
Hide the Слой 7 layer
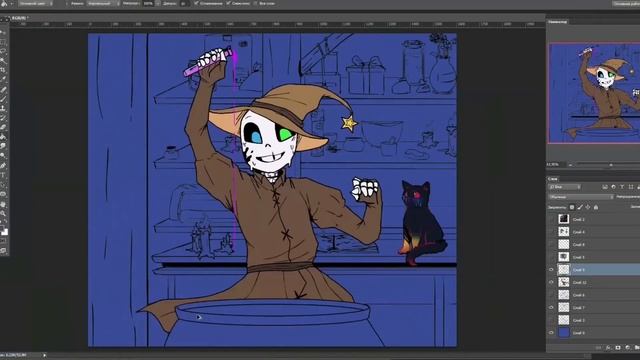(551, 308)
